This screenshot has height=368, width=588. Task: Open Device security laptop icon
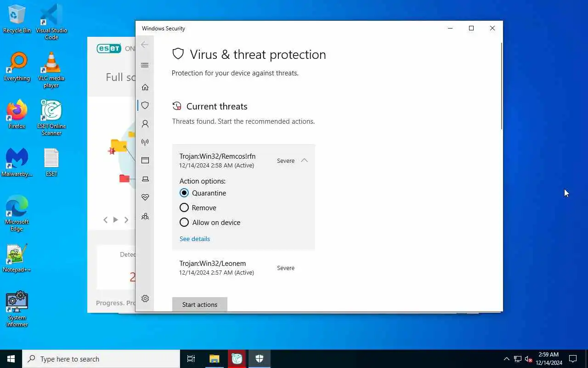point(145,179)
